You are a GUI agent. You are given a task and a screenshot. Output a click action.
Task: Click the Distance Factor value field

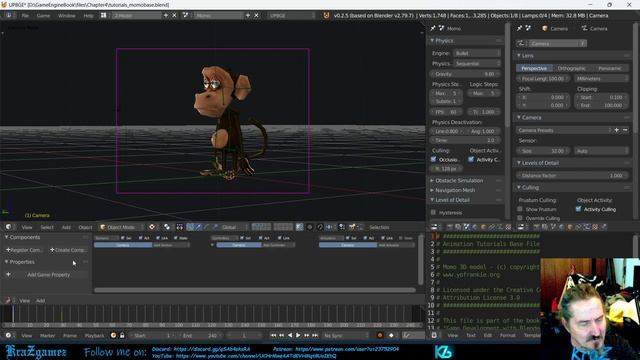pos(572,175)
